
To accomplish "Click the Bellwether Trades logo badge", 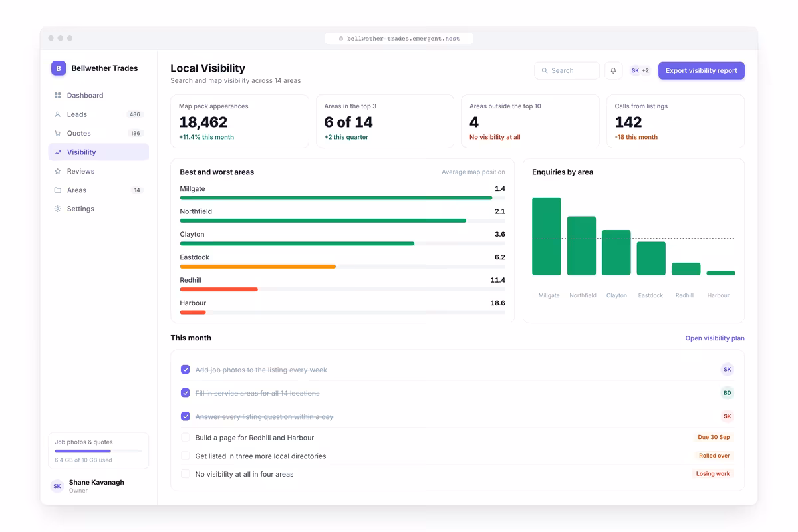I will [x=59, y=68].
